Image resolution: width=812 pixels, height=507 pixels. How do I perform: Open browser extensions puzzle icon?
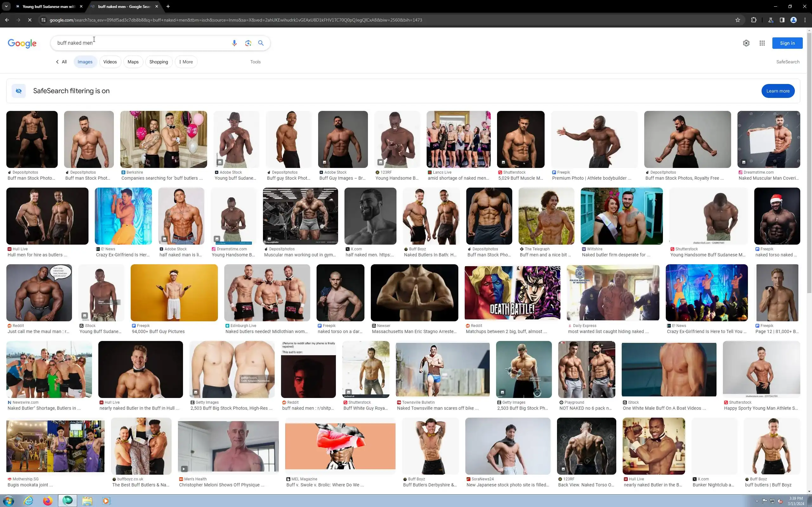pyautogui.click(x=754, y=20)
